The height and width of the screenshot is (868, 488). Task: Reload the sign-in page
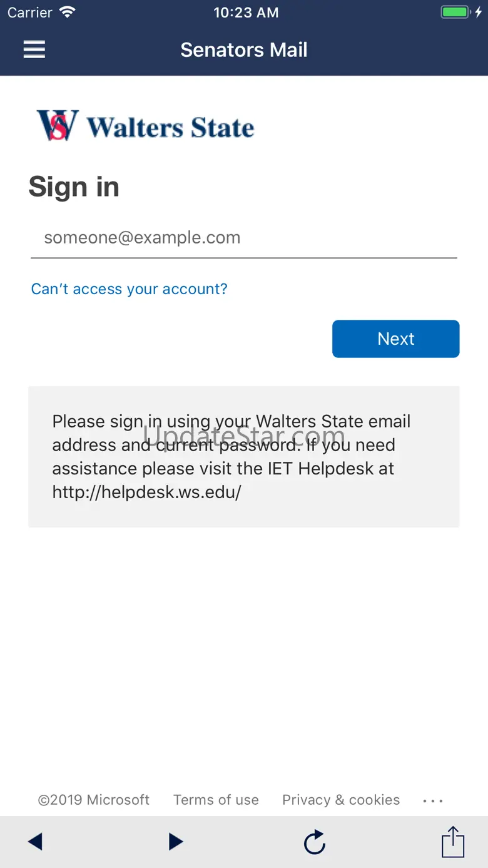[x=315, y=842]
